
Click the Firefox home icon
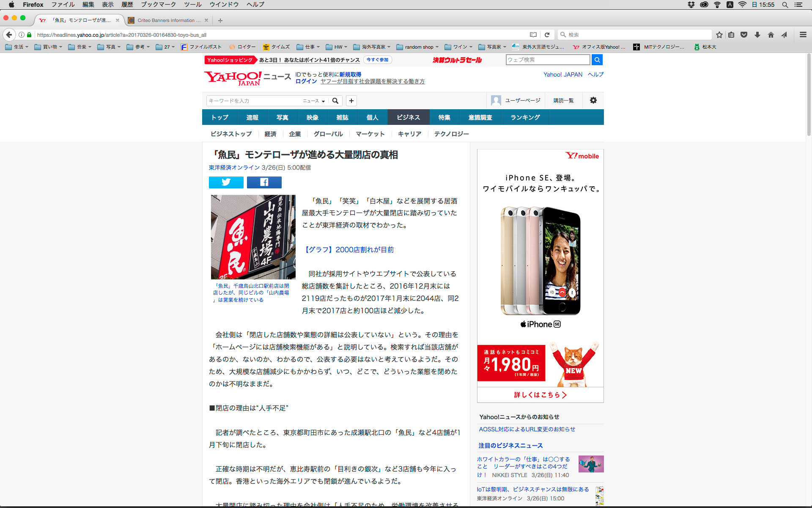tap(771, 35)
